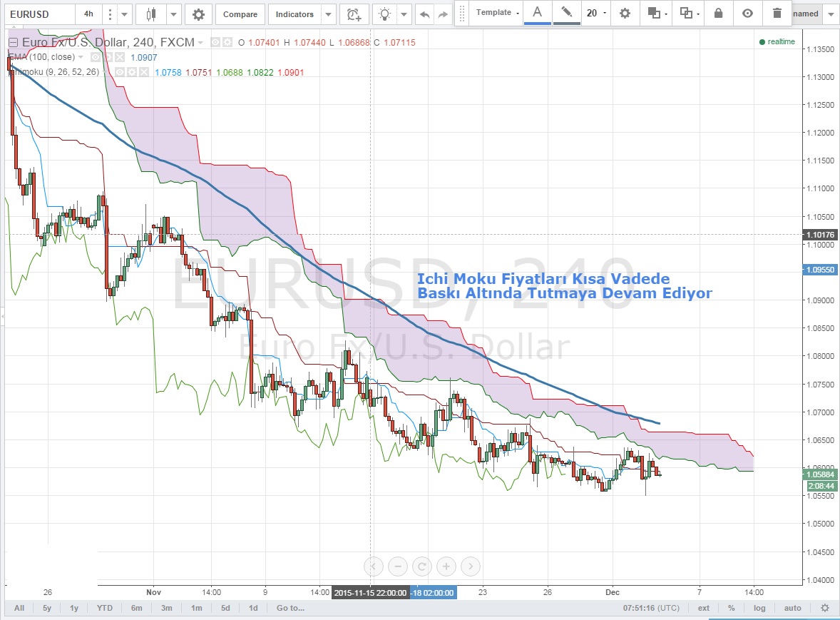840x620 pixels.
Task: Open chart properties gear in top toolbar
Action: coord(198,14)
